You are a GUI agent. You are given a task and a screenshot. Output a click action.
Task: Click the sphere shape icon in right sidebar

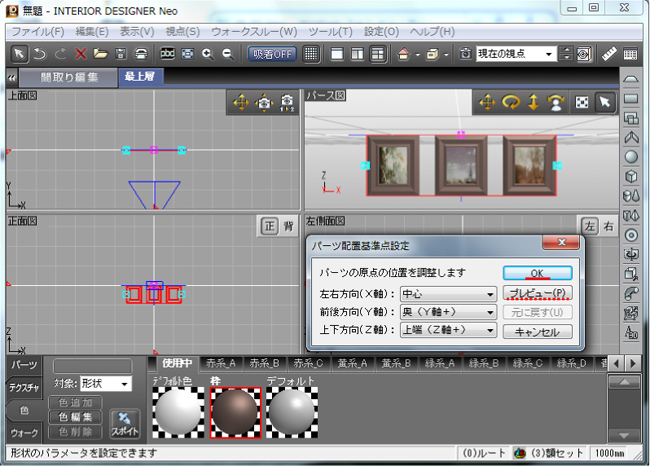click(x=631, y=156)
